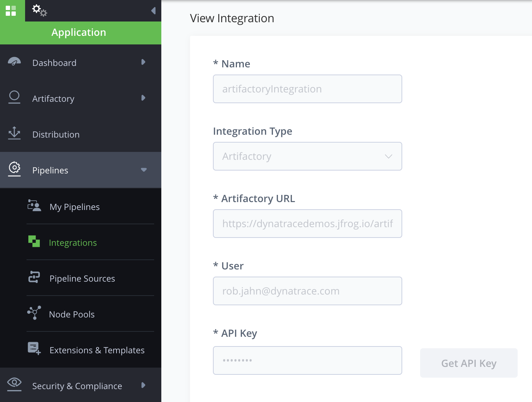
Task: Expand the Security & Compliance submenu arrow
Action: click(x=143, y=385)
